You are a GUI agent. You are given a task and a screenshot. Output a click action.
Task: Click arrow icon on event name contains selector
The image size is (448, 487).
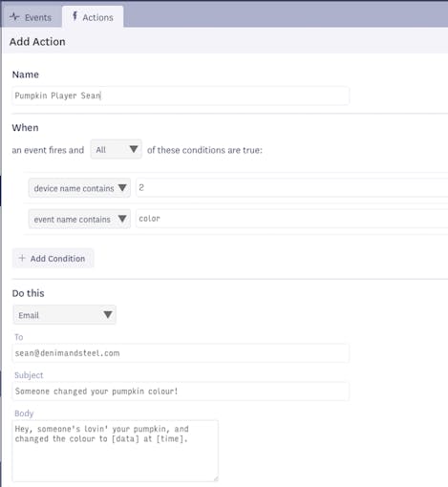(x=122, y=219)
